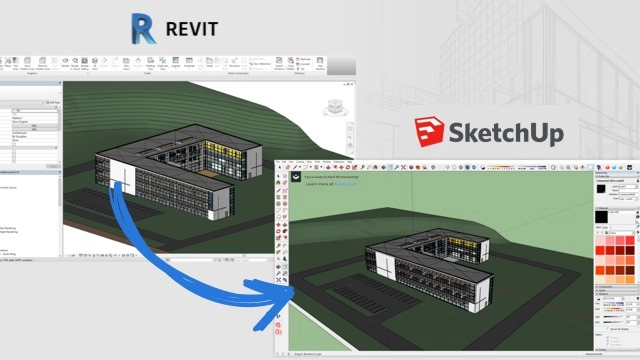The image size is (640, 360).
Task: Click black material preview in SketchUp Materials
Action: (x=601, y=217)
